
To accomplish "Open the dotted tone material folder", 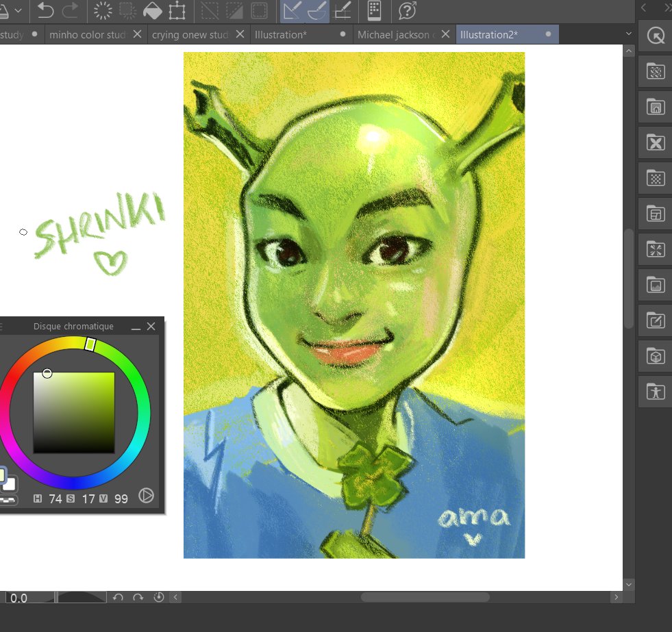I will (656, 178).
